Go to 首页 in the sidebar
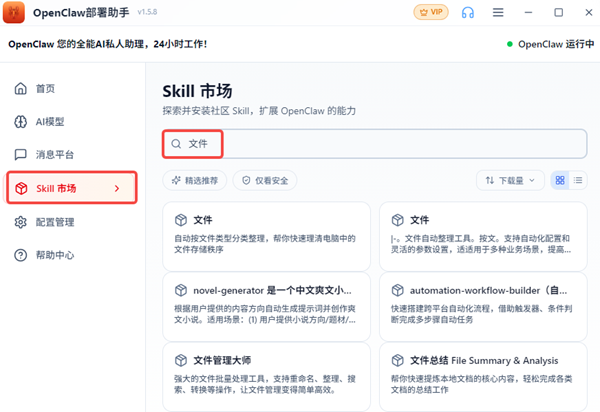 coord(72,89)
